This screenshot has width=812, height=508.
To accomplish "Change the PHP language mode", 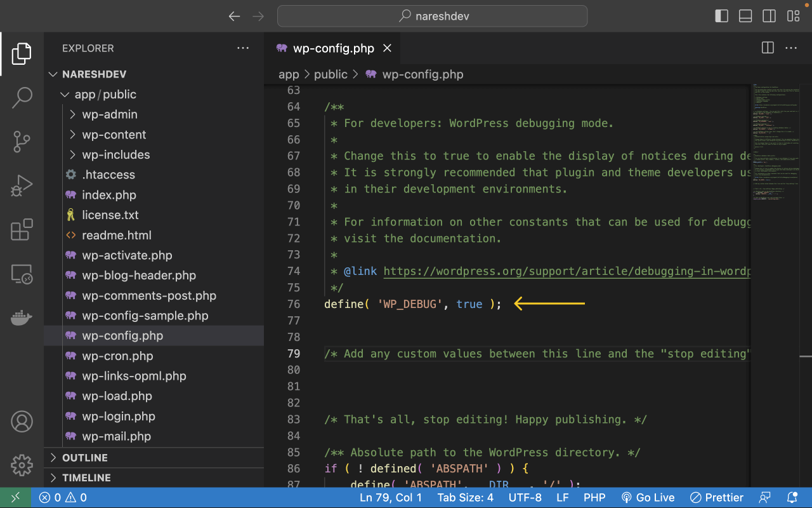I will 594,498.
